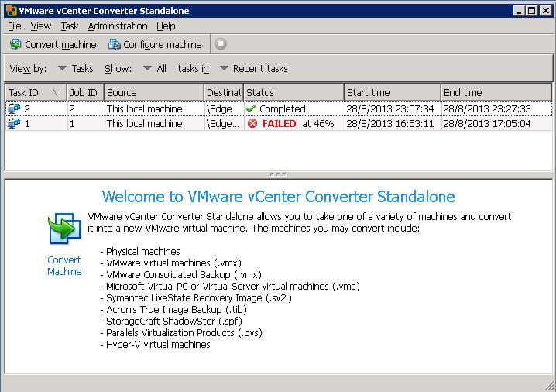This screenshot has height=392, width=556.
Task: Minimize the Converter window
Action: [519, 11]
